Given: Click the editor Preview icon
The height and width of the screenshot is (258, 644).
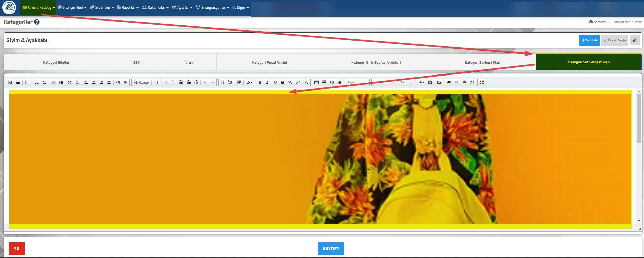Looking at the screenshot, I should 10,82.
